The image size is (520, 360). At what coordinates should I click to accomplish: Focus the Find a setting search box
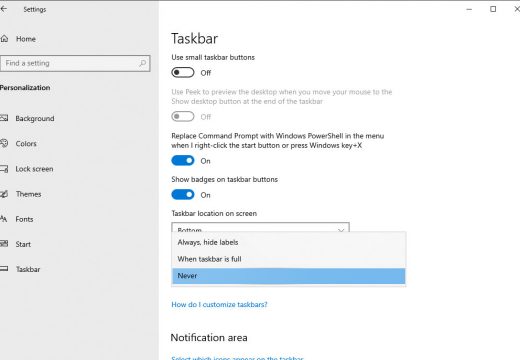pyautogui.click(x=75, y=63)
